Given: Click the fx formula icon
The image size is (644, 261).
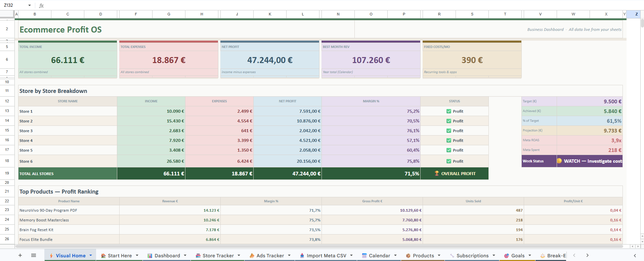Looking at the screenshot, I should (x=41, y=5).
